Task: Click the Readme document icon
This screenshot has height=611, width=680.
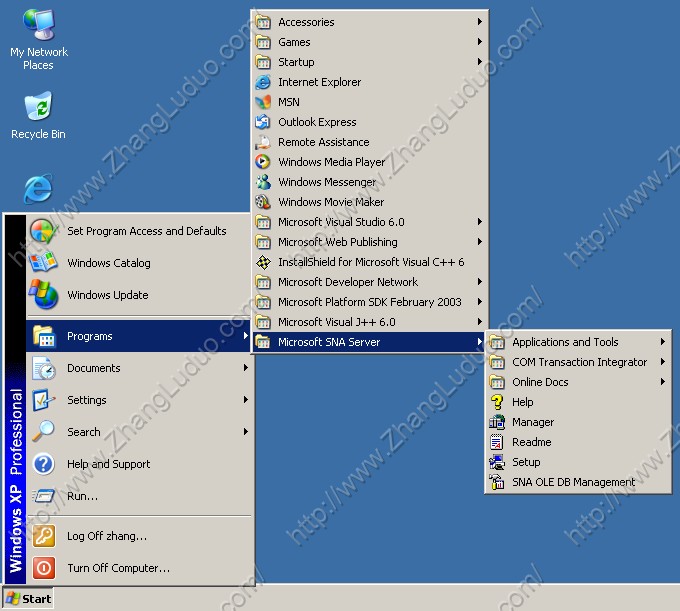Action: (497, 442)
